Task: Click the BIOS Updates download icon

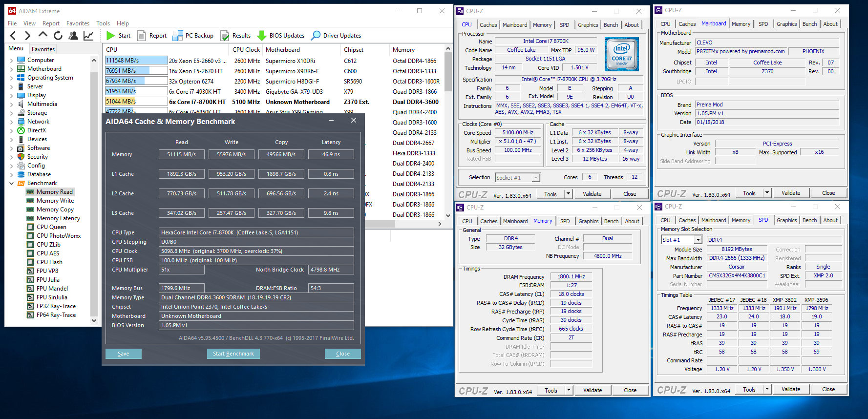Action: (x=262, y=36)
